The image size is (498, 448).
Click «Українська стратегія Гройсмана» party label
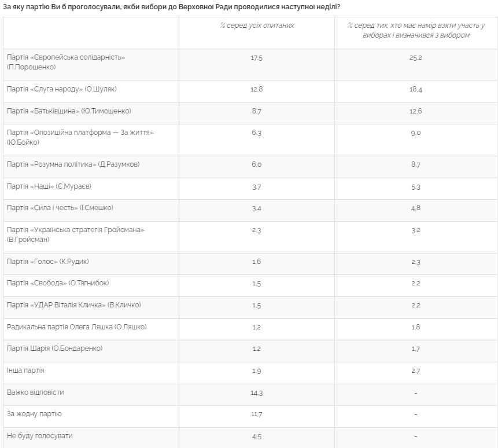tap(76, 234)
